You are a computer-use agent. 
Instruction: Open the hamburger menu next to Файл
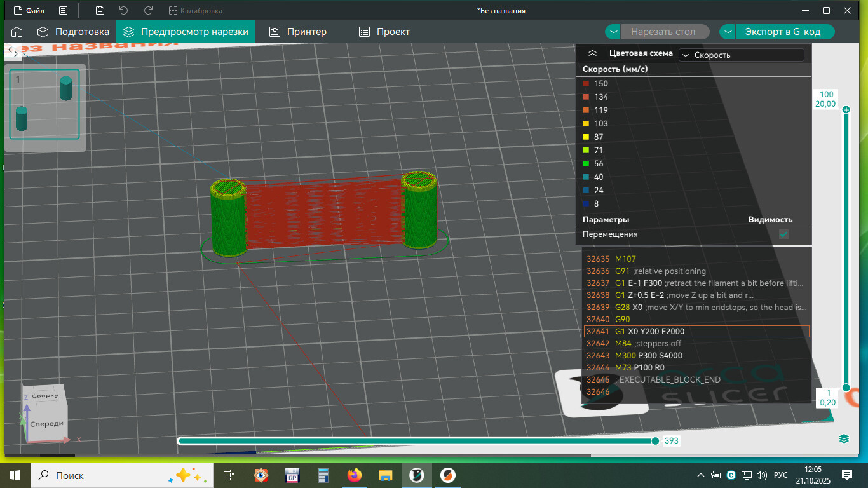point(63,11)
